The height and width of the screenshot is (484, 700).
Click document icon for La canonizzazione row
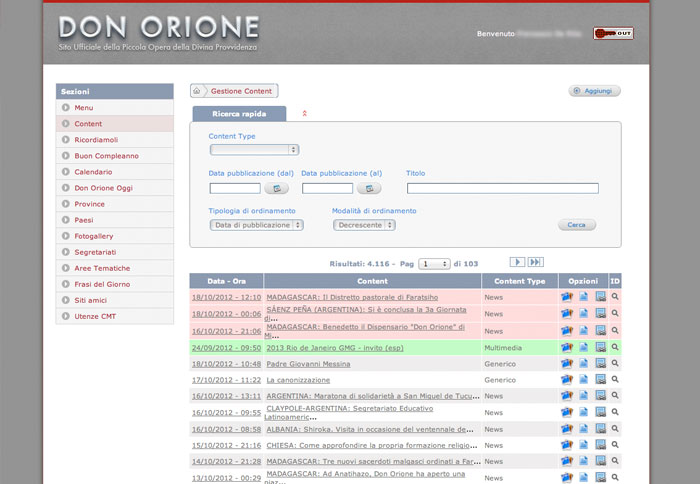pos(583,379)
